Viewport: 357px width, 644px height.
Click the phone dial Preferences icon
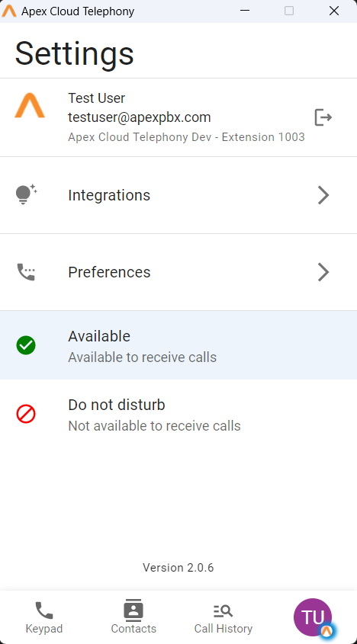[x=26, y=272]
